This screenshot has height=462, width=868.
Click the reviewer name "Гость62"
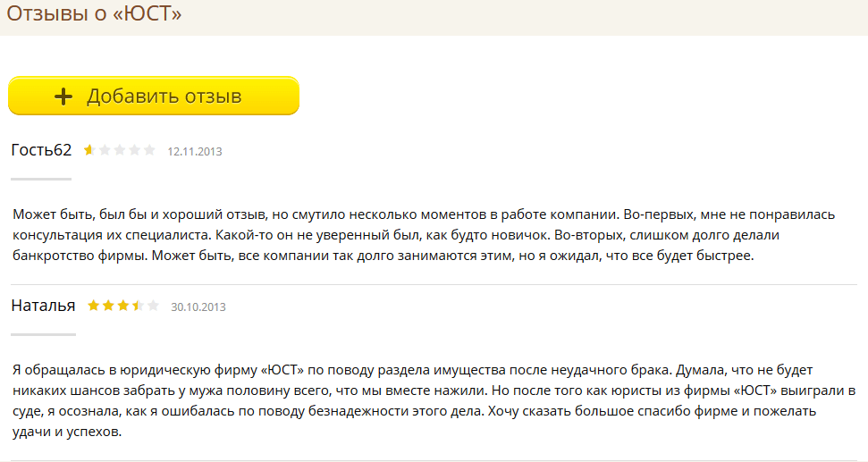(x=41, y=150)
